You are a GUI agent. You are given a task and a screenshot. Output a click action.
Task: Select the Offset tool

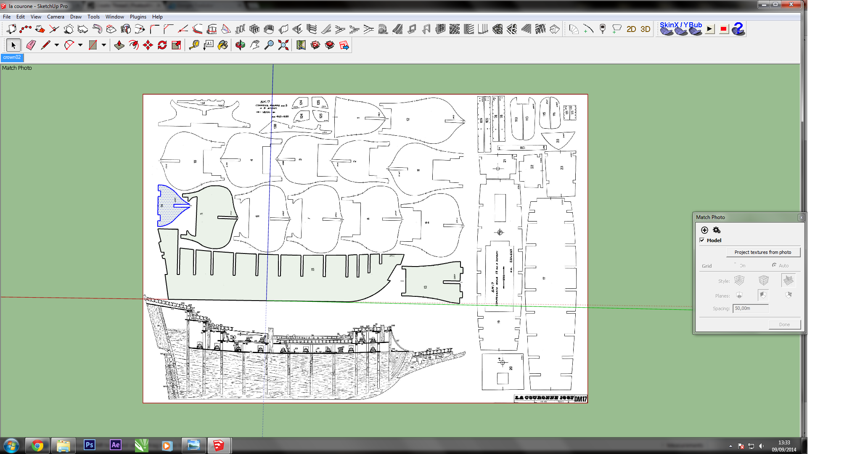(x=134, y=45)
